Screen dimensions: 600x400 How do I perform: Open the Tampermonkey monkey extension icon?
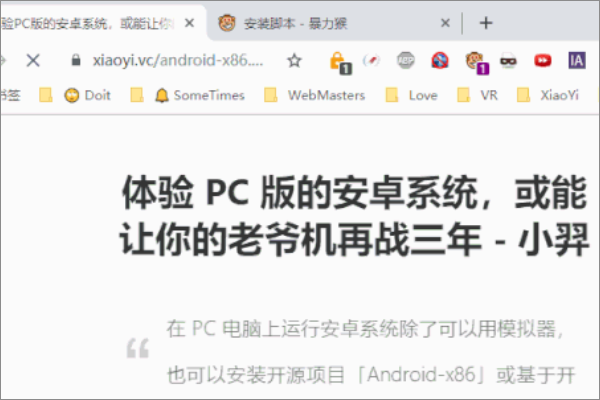pyautogui.click(x=476, y=62)
